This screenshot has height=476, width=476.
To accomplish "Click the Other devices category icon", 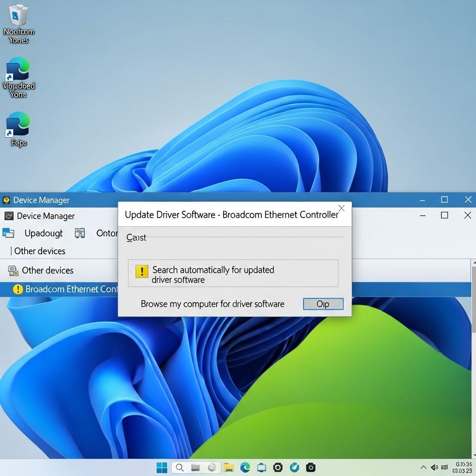I will tap(13, 271).
